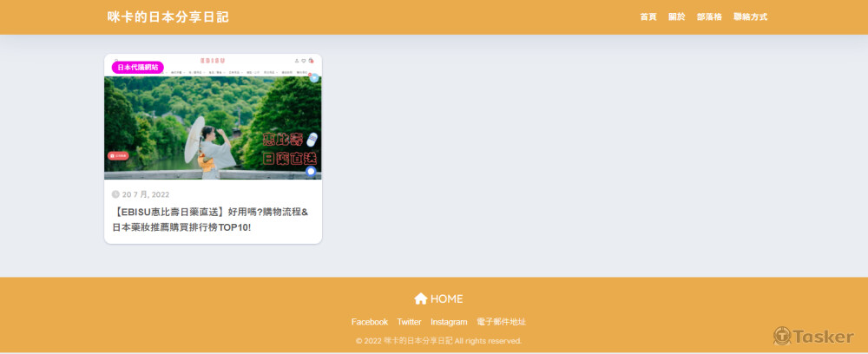Open the 首頁 menu item
868x354 pixels.
[x=648, y=17]
